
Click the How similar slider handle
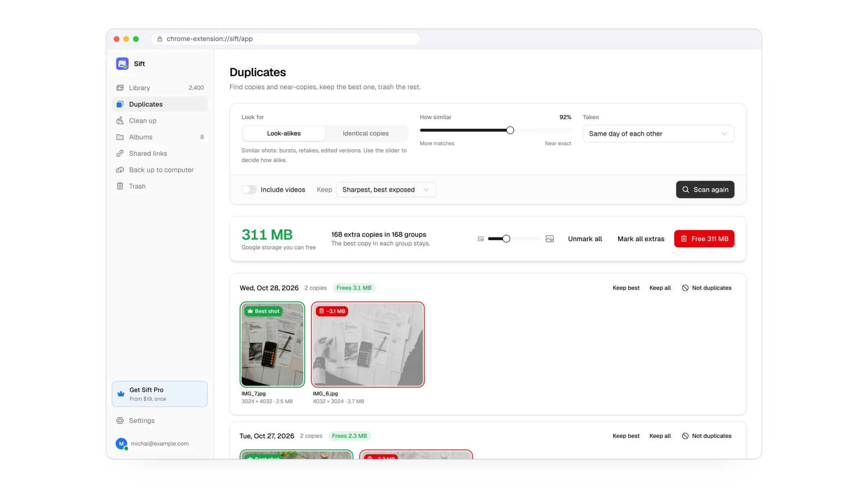(x=510, y=130)
